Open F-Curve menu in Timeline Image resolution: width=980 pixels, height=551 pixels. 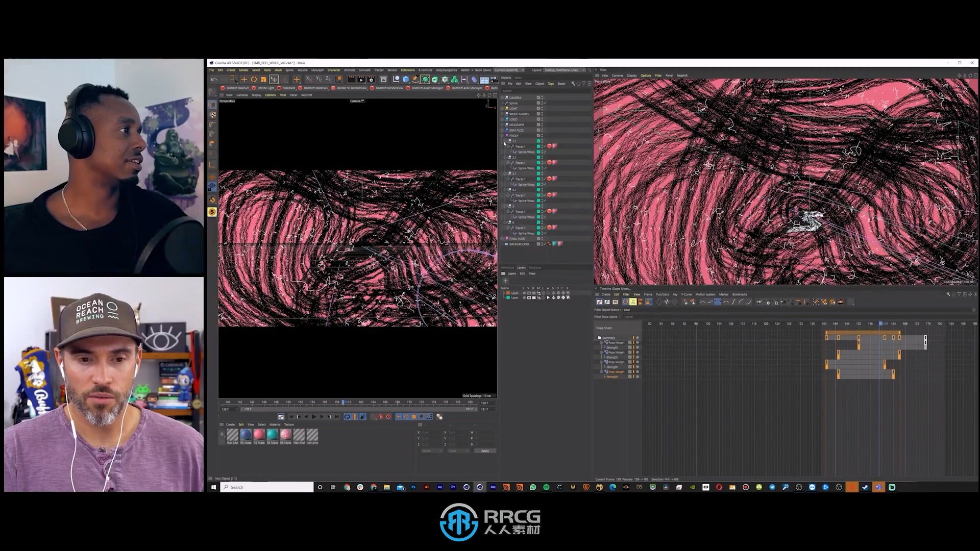687,294
